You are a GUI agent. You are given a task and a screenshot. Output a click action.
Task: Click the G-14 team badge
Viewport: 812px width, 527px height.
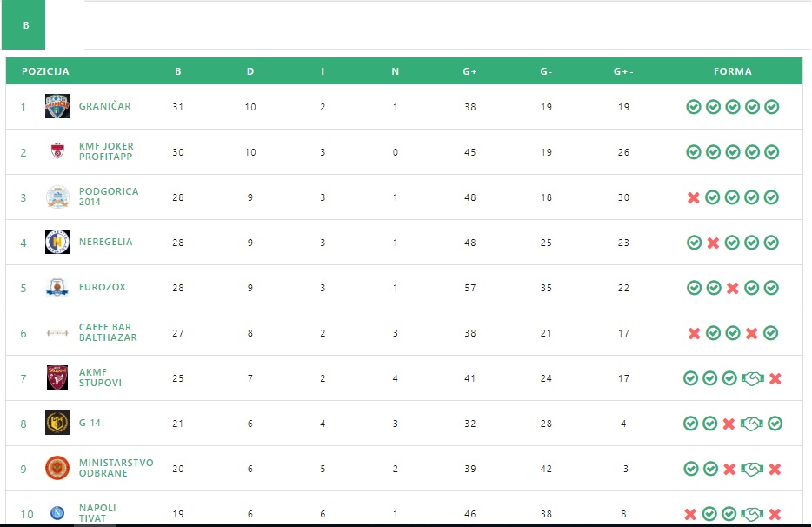57,423
